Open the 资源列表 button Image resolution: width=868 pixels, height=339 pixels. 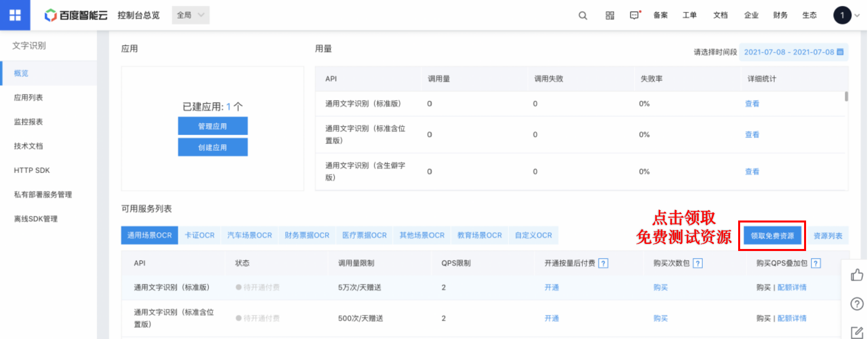(x=828, y=235)
